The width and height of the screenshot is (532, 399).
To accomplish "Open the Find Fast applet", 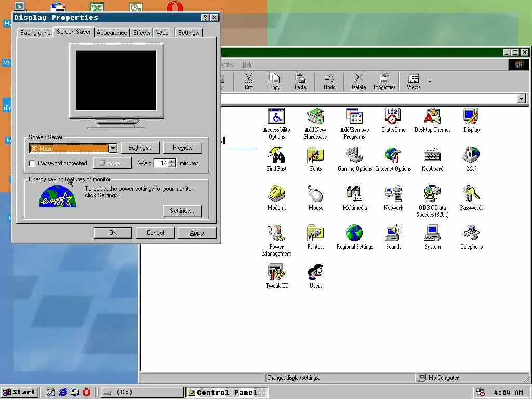I will pos(276,159).
